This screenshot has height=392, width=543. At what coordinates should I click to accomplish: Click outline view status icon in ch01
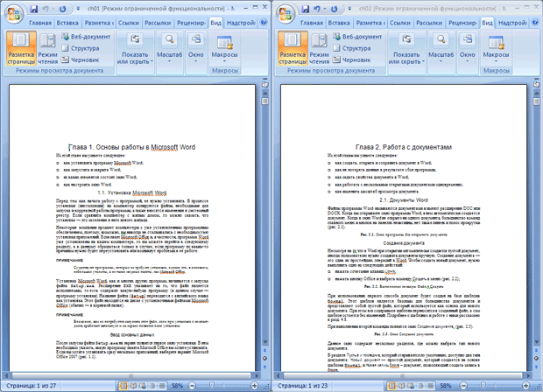click(152, 385)
